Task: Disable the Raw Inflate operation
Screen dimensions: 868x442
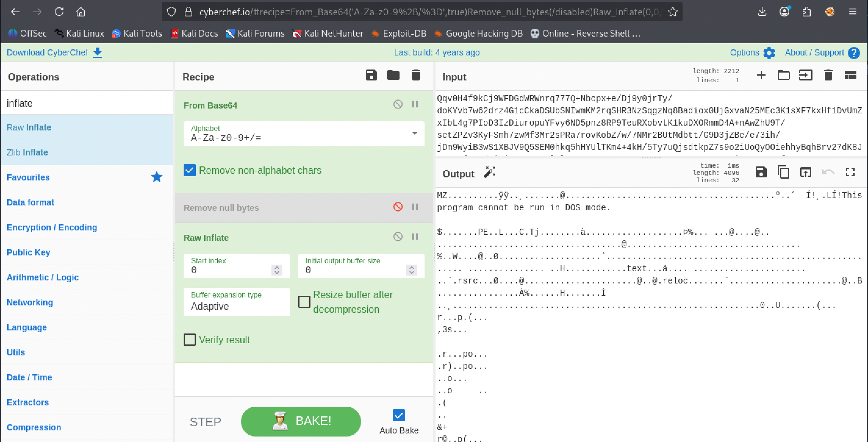Action: [x=398, y=237]
